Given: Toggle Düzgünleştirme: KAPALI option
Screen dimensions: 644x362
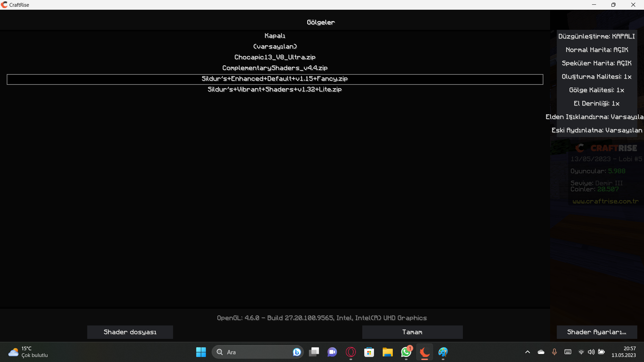Looking at the screenshot, I should (597, 36).
